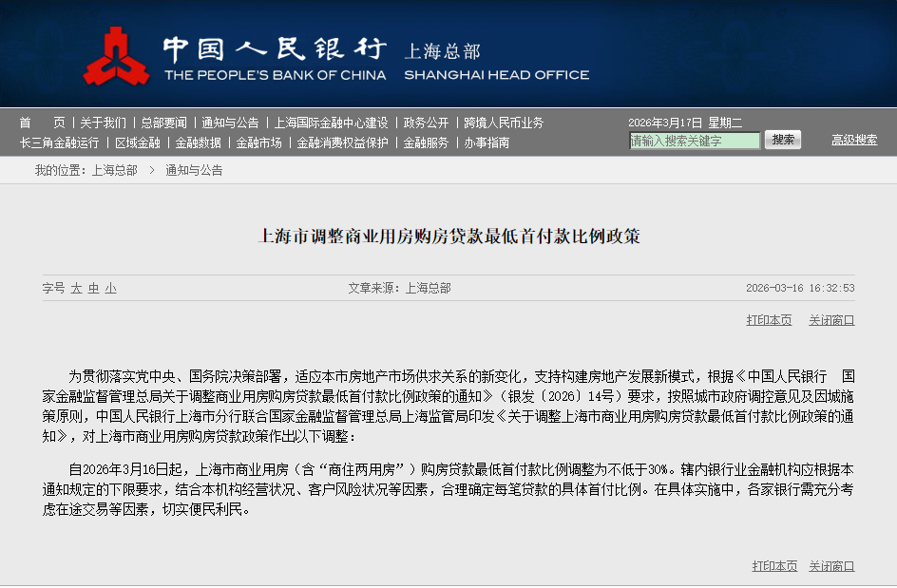The image size is (897, 588).
Task: Open 办事指南 menu item
Action: coord(487,142)
